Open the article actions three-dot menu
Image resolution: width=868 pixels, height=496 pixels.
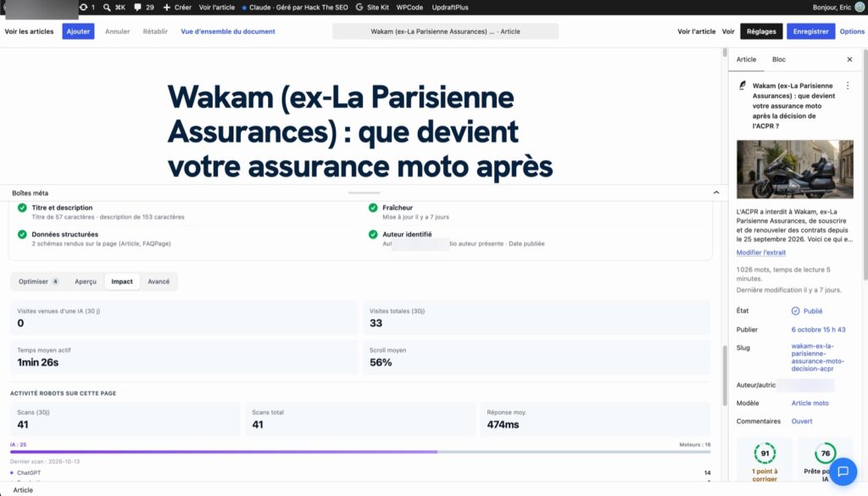pyautogui.click(x=848, y=86)
